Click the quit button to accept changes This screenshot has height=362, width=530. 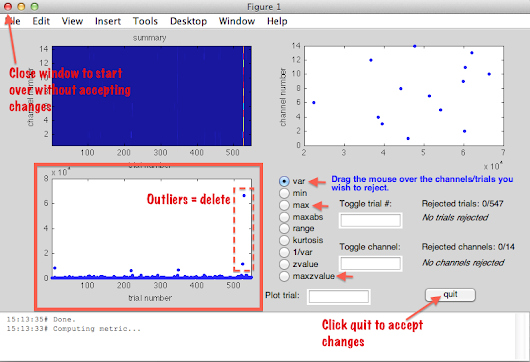click(450, 295)
